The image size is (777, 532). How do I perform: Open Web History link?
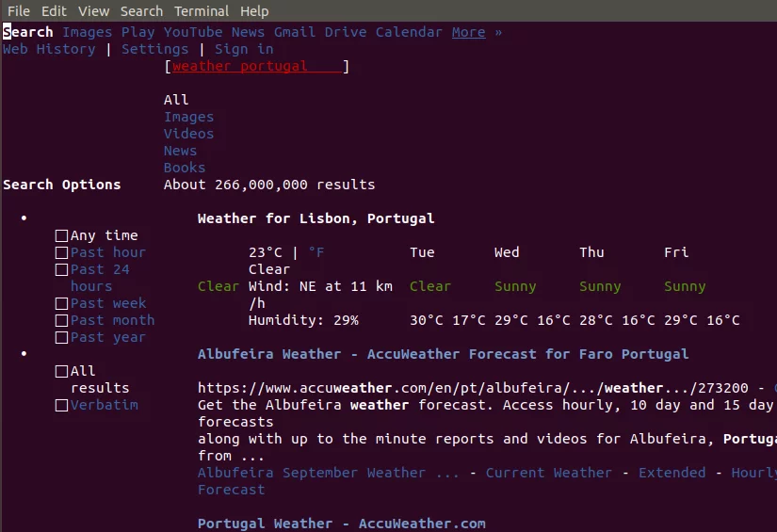(x=49, y=49)
